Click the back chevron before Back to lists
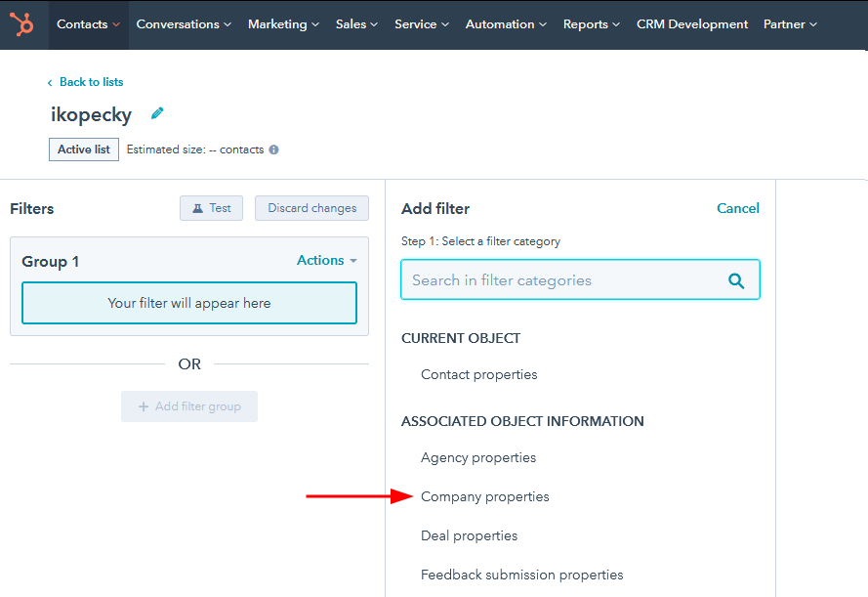 (x=50, y=82)
